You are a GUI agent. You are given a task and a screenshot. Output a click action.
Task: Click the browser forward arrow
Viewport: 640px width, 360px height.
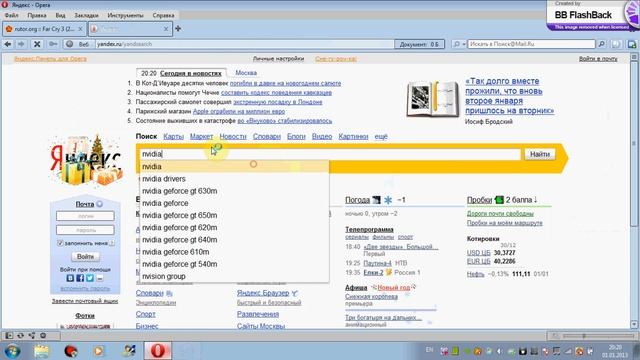(21, 44)
